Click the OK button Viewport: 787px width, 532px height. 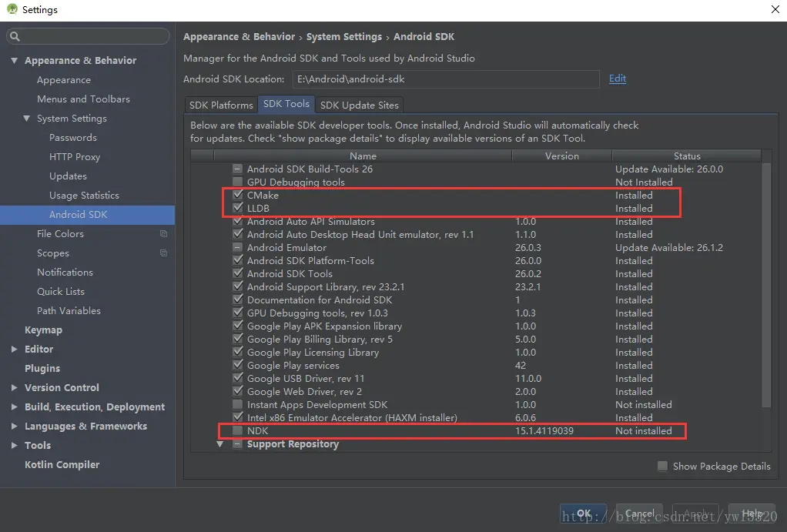pos(583,514)
